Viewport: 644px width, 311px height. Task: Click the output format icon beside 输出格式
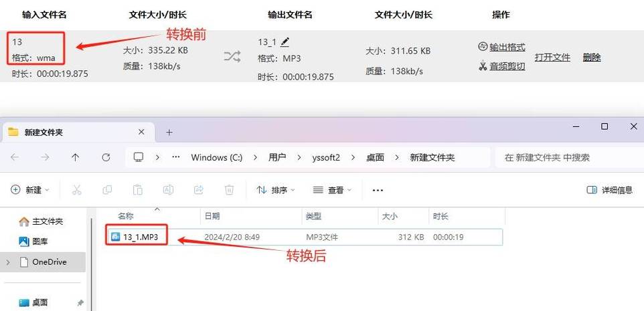pos(483,47)
